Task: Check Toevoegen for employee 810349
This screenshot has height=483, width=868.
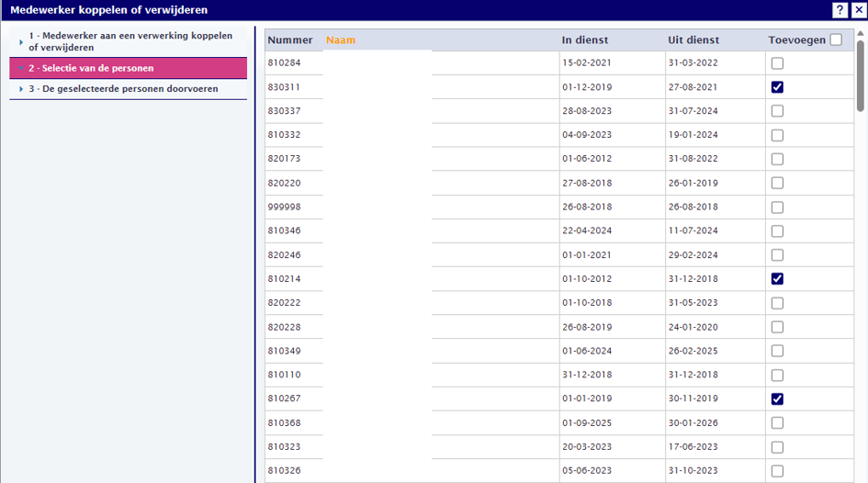Action: (x=777, y=351)
